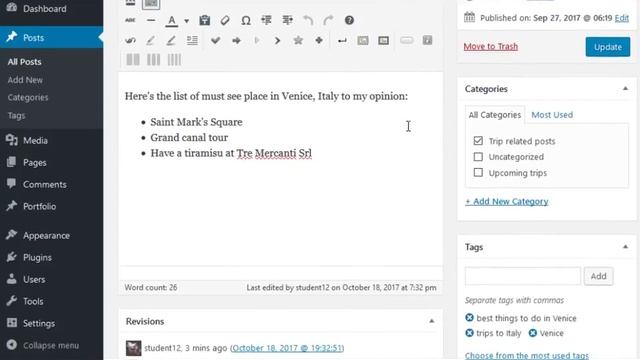Screen dimensions: 640x360
Task: Go to All Posts
Action: click(x=24, y=62)
